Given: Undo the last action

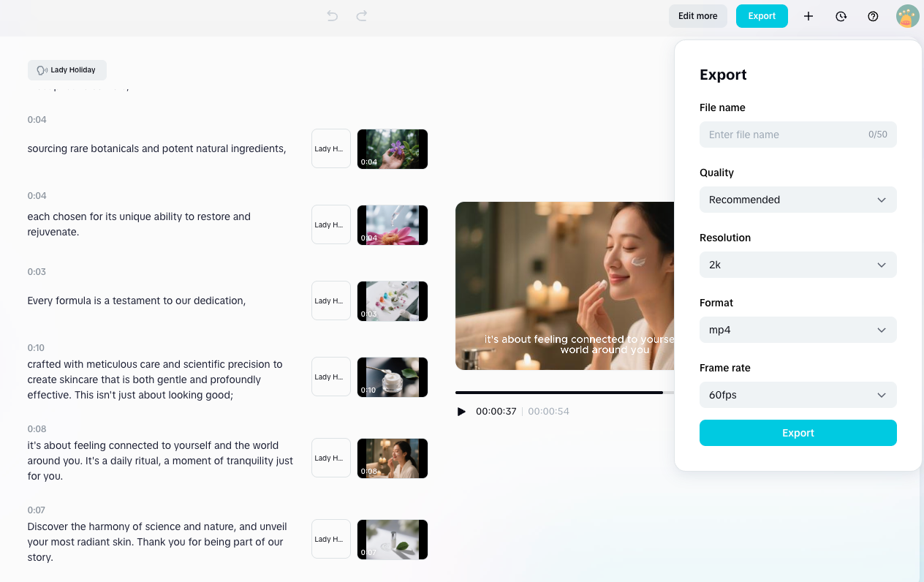Looking at the screenshot, I should [x=333, y=15].
